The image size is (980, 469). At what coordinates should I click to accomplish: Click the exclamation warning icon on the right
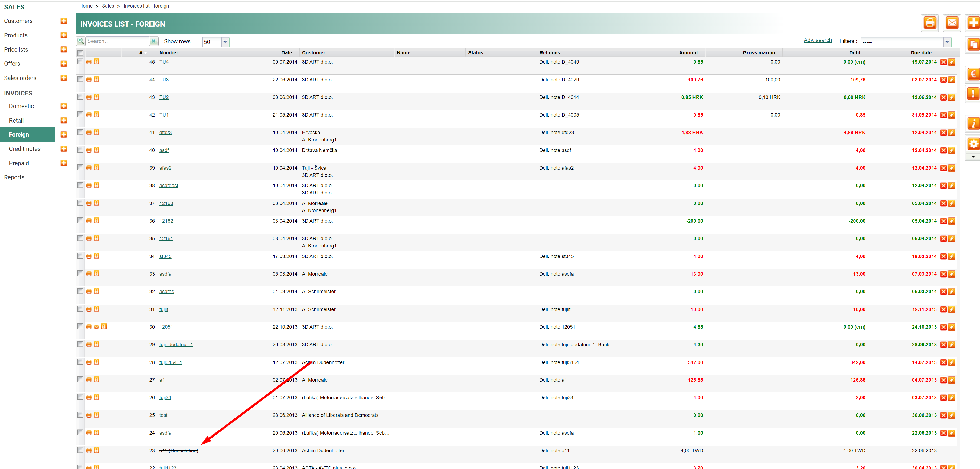tap(973, 94)
